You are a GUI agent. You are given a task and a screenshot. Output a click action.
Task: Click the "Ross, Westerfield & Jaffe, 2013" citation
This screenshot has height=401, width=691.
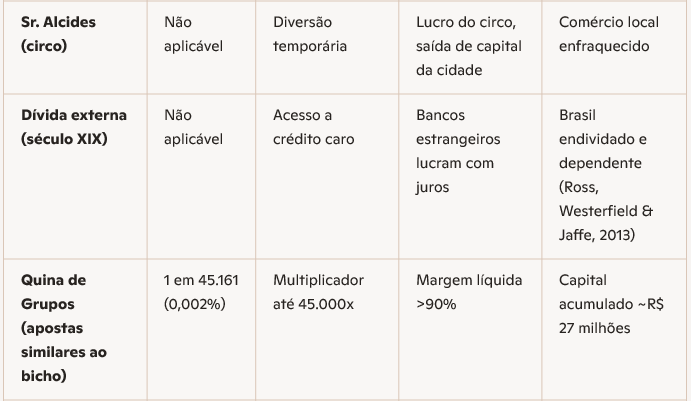point(606,210)
